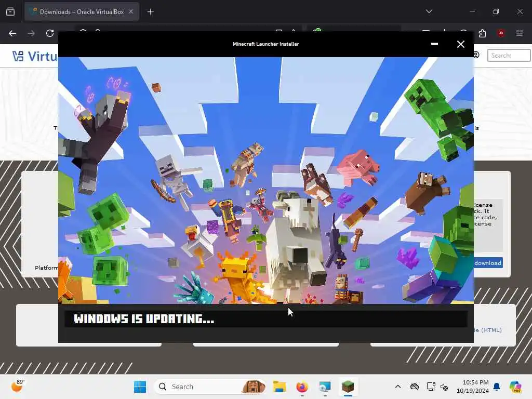
Task: Open Firefox recent browsing view icon
Action: click(x=10, y=12)
